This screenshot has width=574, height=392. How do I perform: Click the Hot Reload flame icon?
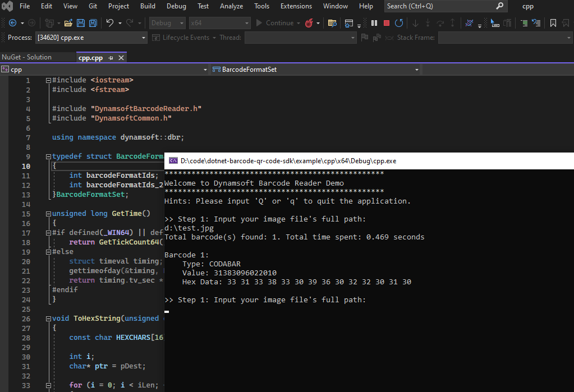click(x=309, y=23)
